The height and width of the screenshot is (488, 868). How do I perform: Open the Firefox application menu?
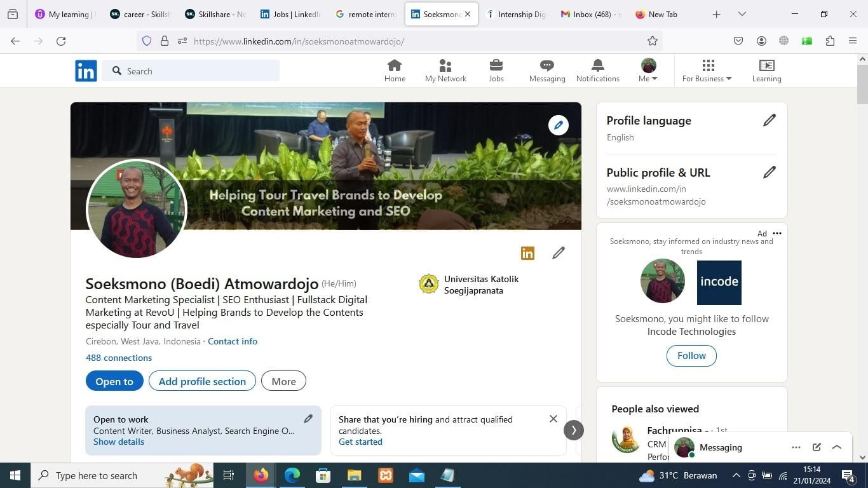pyautogui.click(x=853, y=41)
